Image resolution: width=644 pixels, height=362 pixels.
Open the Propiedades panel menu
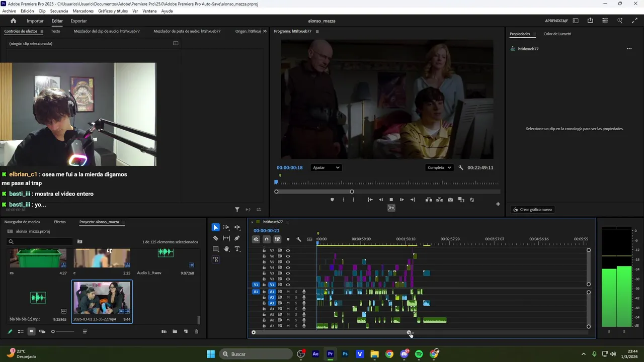coord(534,34)
